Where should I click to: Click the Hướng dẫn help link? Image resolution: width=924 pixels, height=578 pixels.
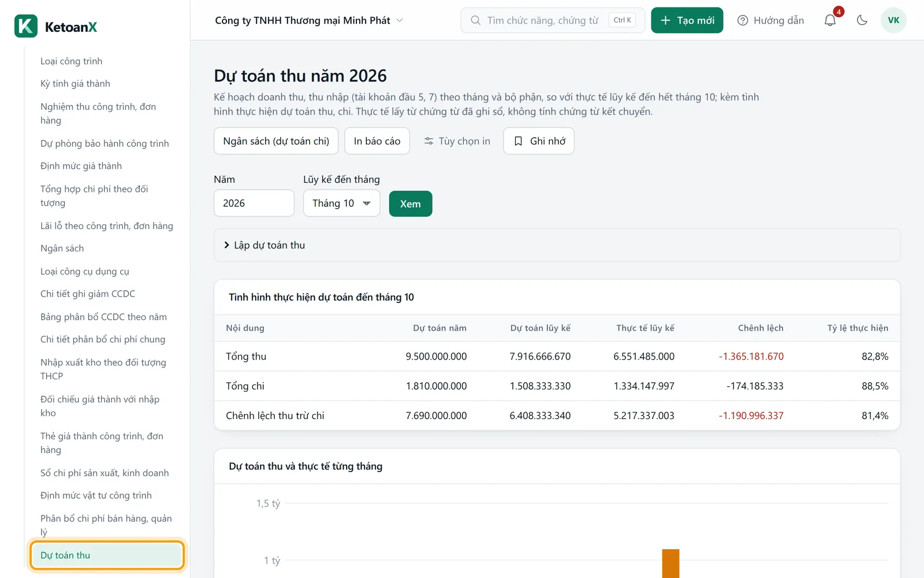click(770, 20)
